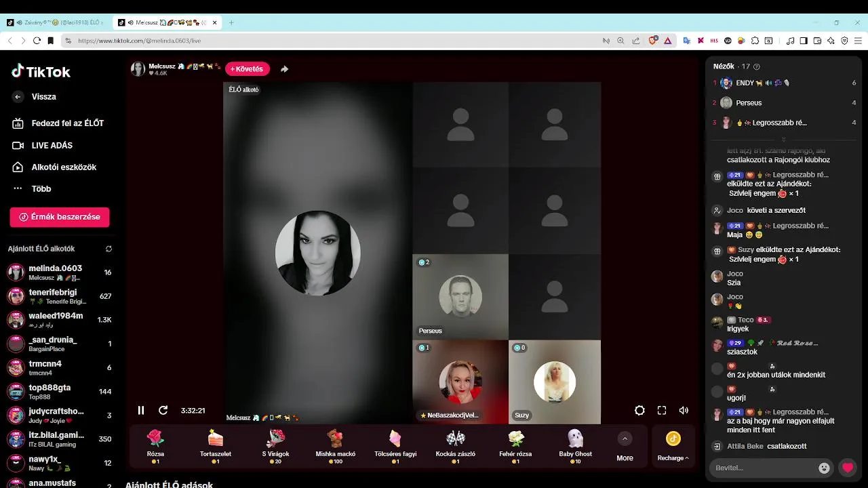This screenshot has width=868, height=488.
Task: Pause the live stream playback
Action: point(141,410)
